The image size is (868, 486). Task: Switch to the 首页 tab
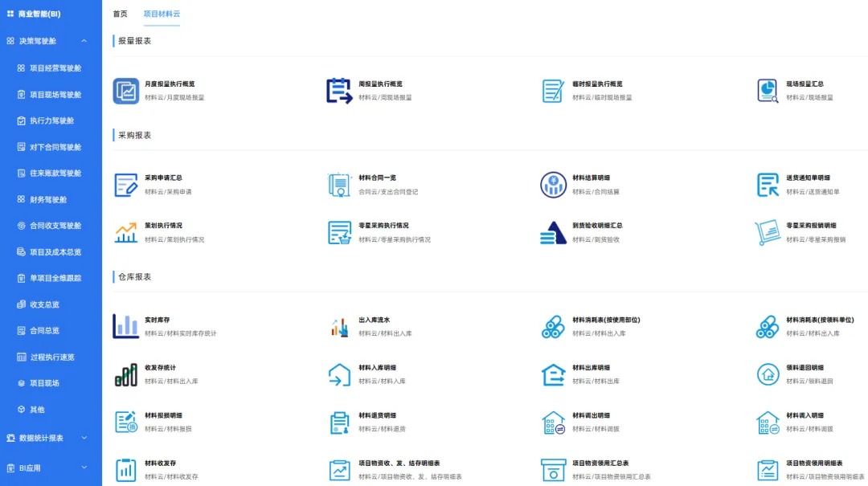pyautogui.click(x=121, y=14)
